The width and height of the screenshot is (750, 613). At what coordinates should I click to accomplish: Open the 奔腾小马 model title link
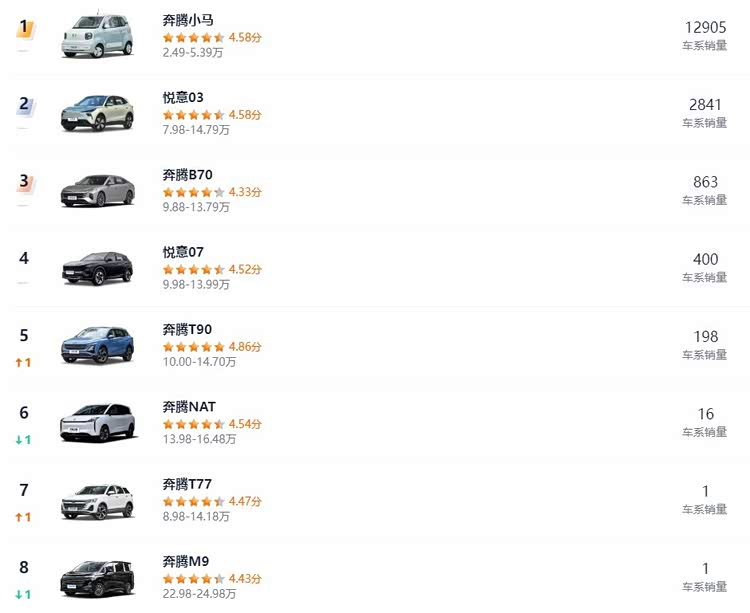tap(188, 20)
